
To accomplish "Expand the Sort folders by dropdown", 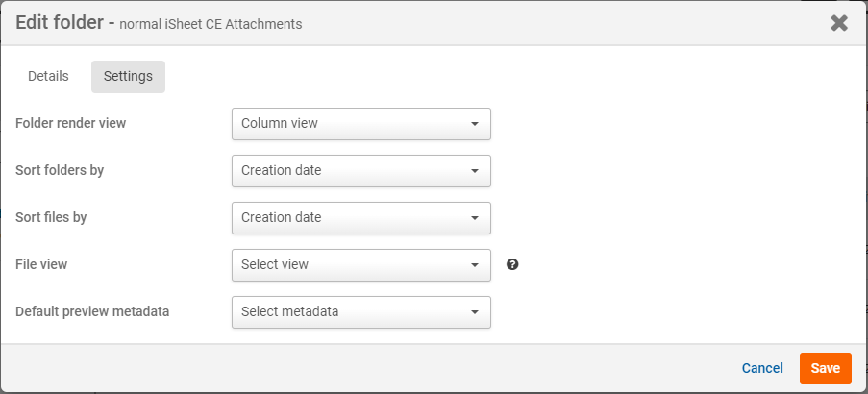I will click(x=360, y=171).
